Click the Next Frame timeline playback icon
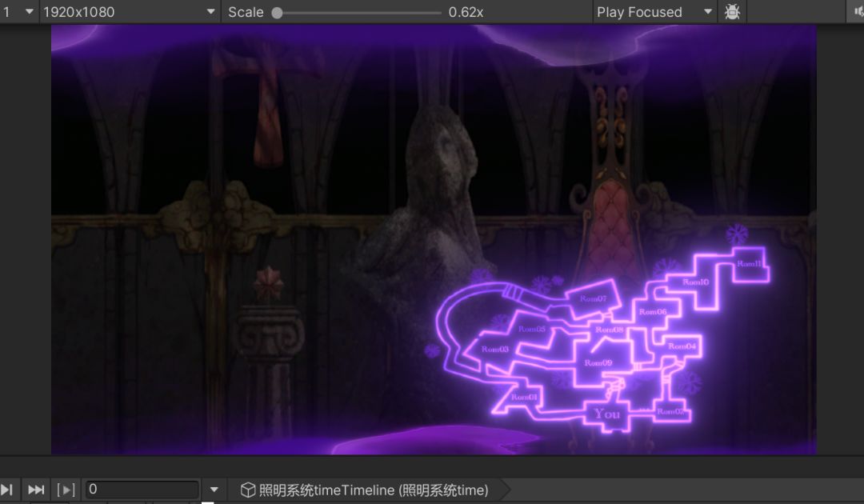The width and height of the screenshot is (864, 504). pyautogui.click(x=6, y=489)
